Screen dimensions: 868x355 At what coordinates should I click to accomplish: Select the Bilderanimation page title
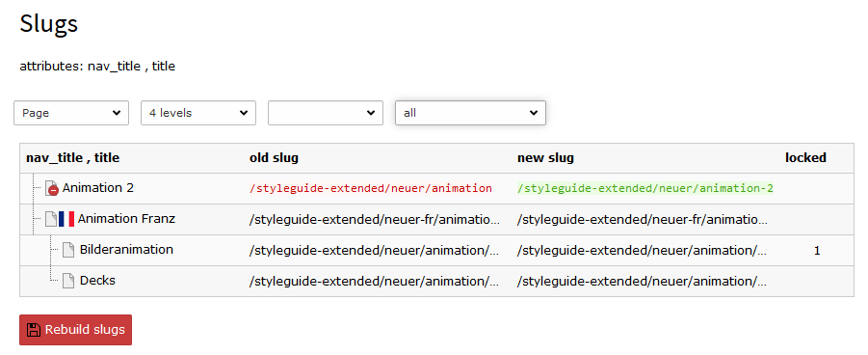[x=126, y=250]
